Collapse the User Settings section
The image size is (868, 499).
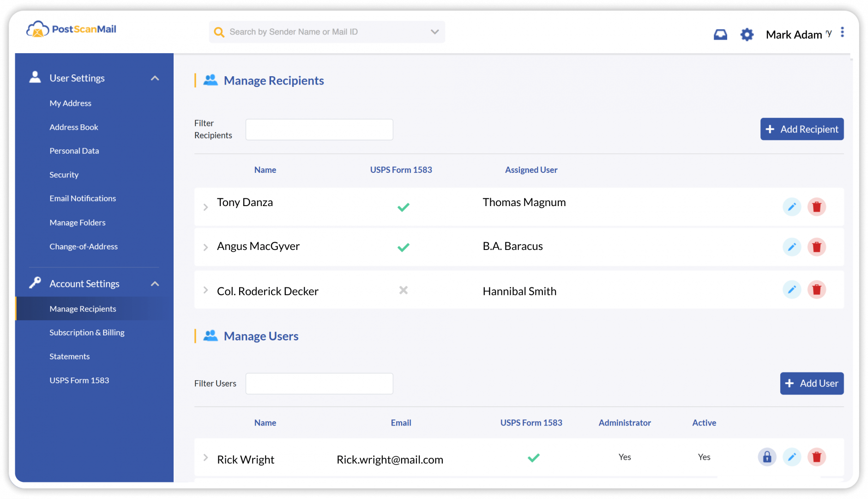155,78
